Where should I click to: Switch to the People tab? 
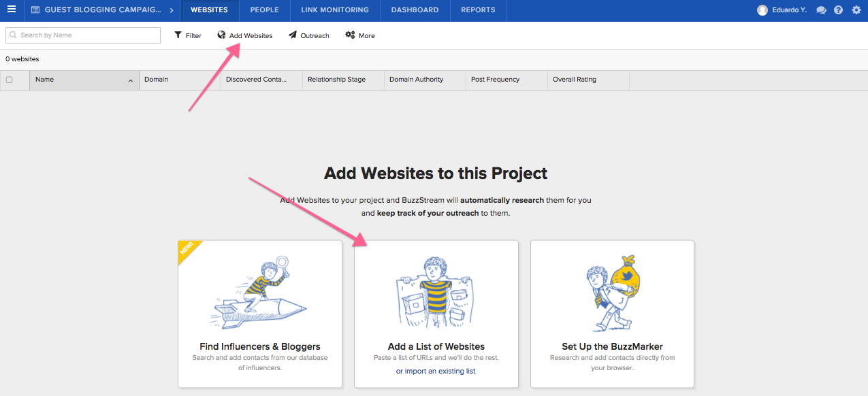tap(264, 10)
